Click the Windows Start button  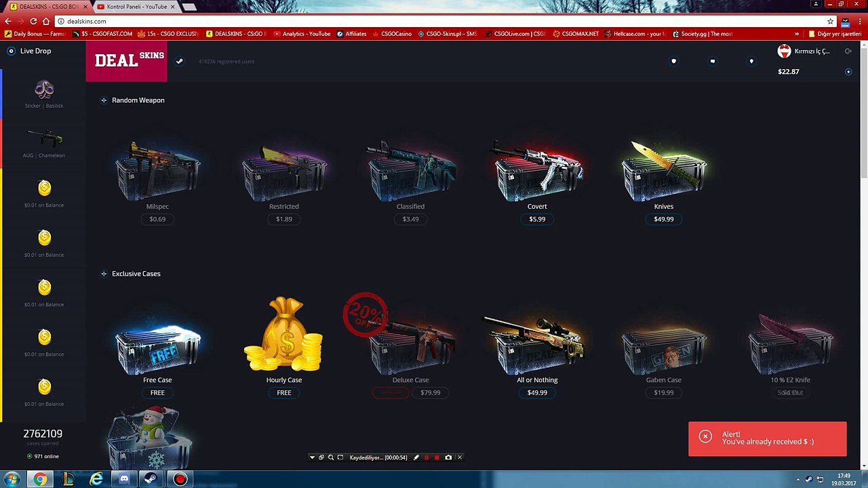12,479
